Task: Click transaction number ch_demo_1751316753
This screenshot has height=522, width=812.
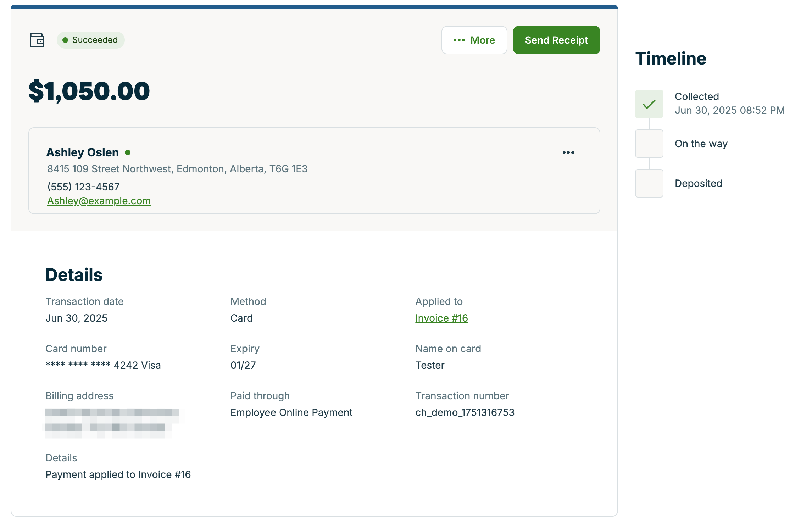Action: pos(465,412)
